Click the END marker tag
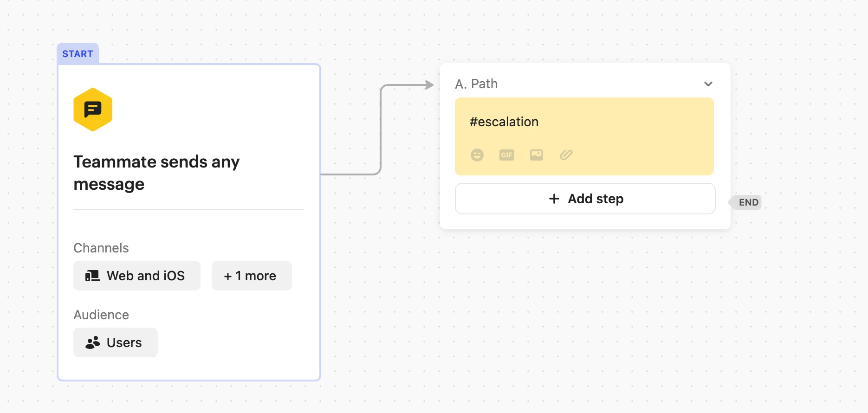 coord(746,202)
